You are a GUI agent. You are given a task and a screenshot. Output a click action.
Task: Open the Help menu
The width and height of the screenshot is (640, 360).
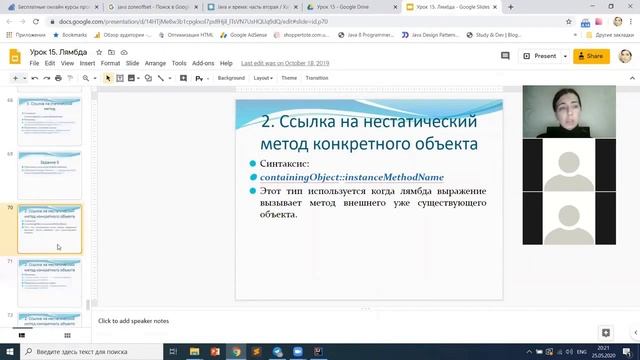click(x=226, y=63)
